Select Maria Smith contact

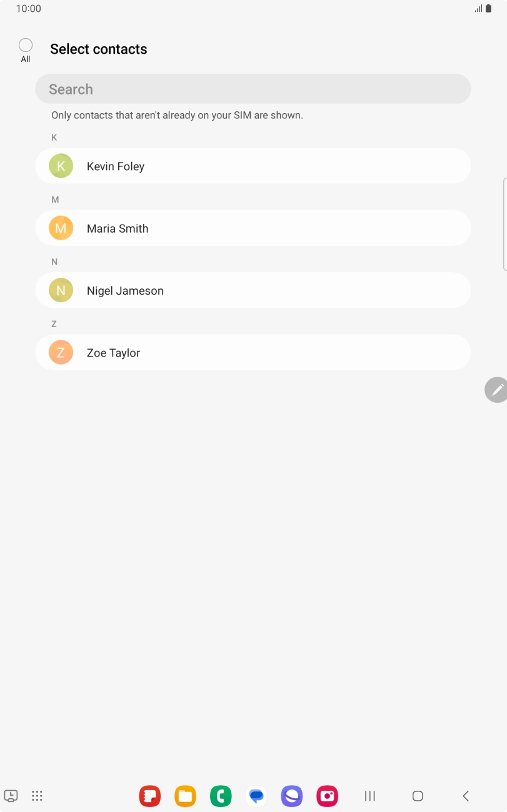coord(253,228)
